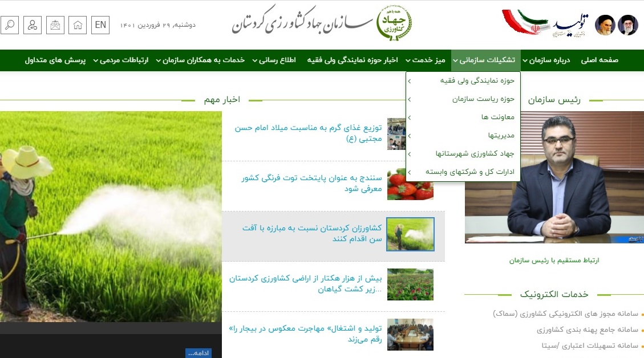Viewport: 644px width, 358px height.
Task: Click the Tolid flag slogan logo
Action: (x=545, y=23)
